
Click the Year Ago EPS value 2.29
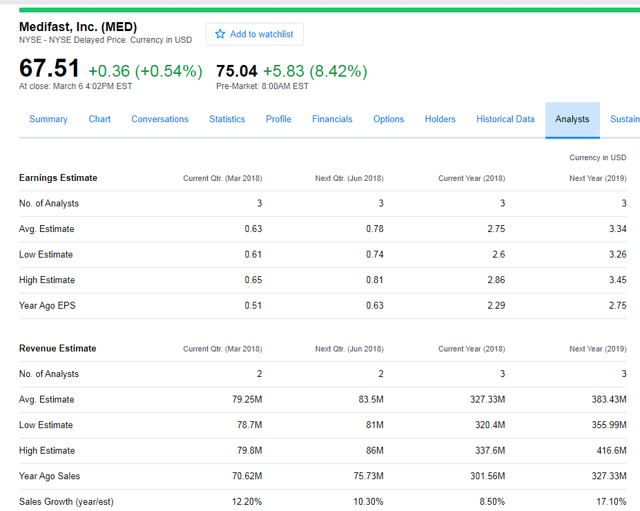(496, 306)
